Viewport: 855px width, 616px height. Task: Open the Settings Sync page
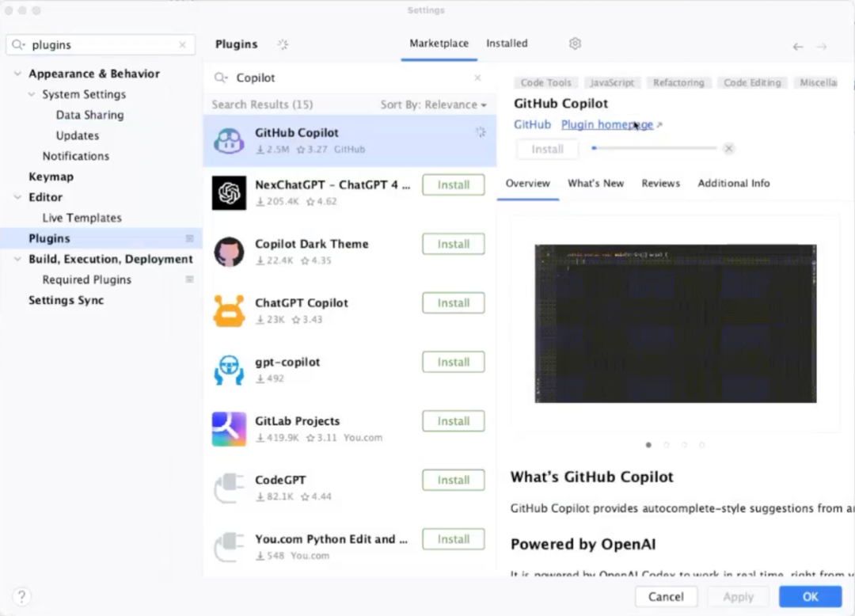click(66, 300)
